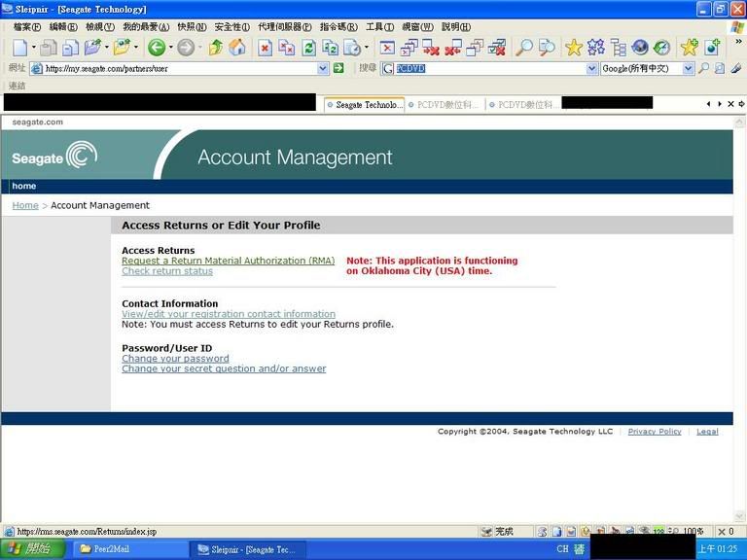The height and width of the screenshot is (560, 747).
Task: Click the blue globe toolbar icon
Action: click(640, 48)
